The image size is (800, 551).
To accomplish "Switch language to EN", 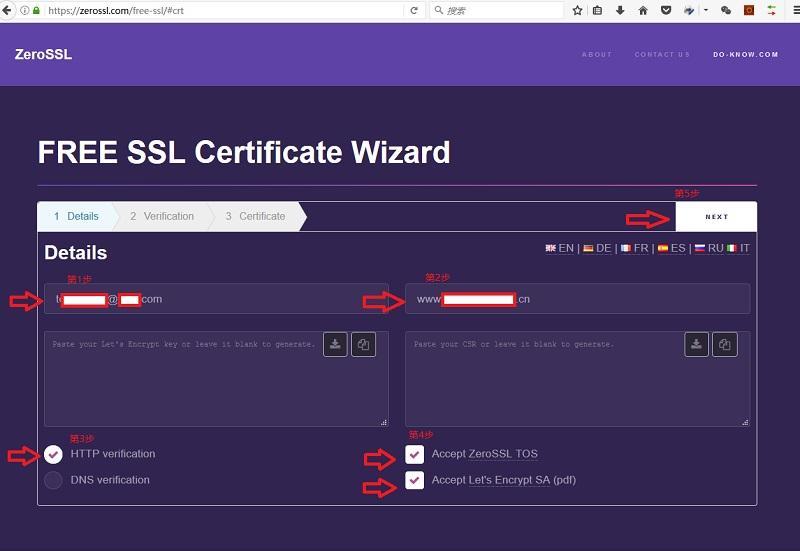I will pos(560,248).
